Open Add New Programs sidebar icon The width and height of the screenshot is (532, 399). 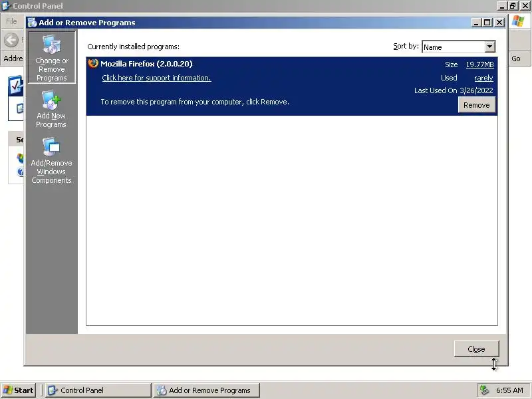(x=51, y=109)
